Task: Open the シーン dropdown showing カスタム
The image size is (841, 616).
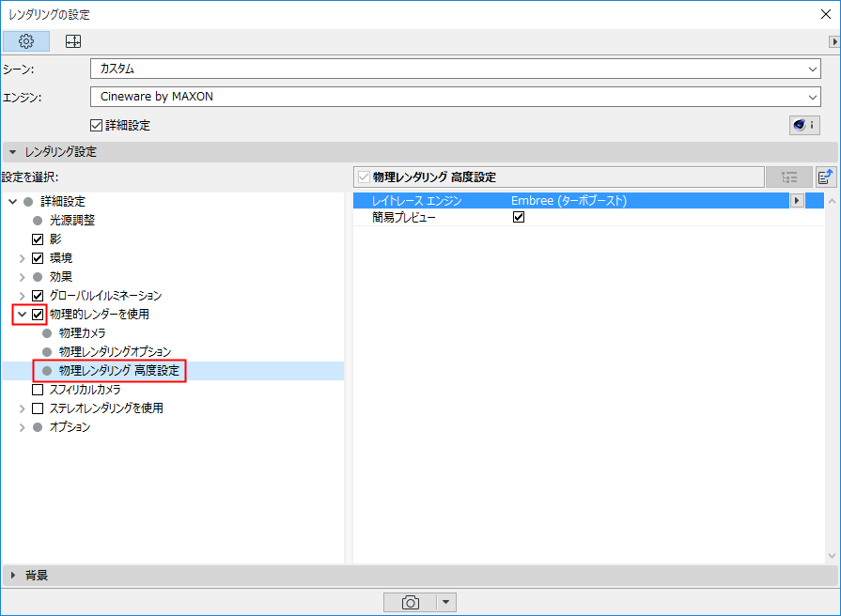Action: pos(456,69)
